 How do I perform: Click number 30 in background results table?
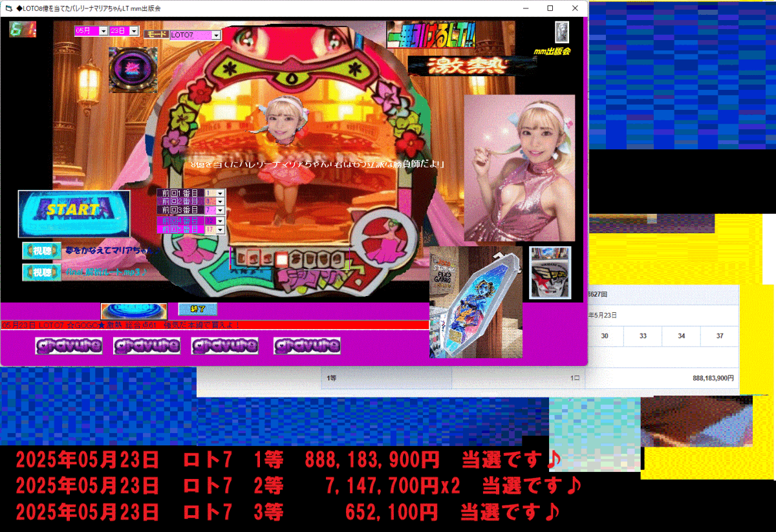click(x=605, y=336)
